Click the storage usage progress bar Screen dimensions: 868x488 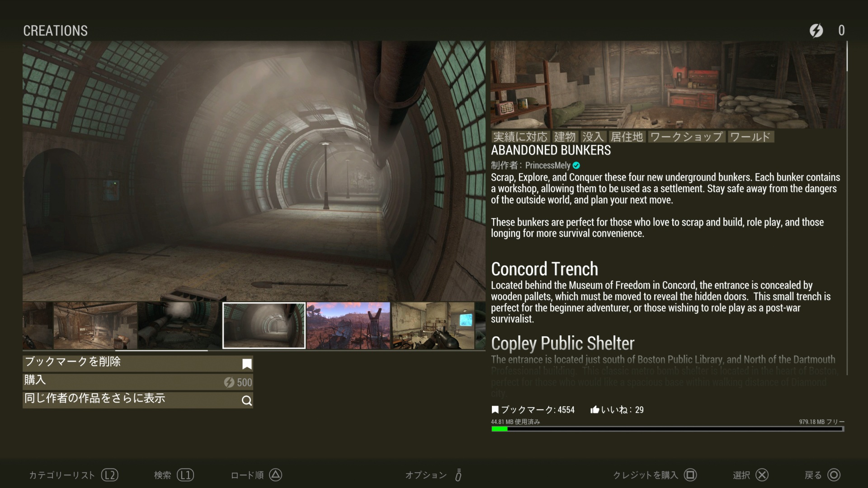tap(667, 429)
